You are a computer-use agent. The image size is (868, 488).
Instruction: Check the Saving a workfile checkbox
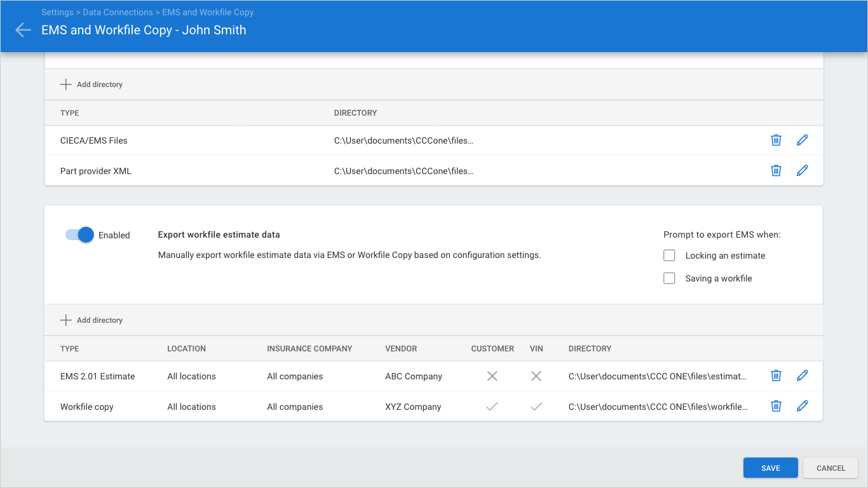tap(669, 278)
